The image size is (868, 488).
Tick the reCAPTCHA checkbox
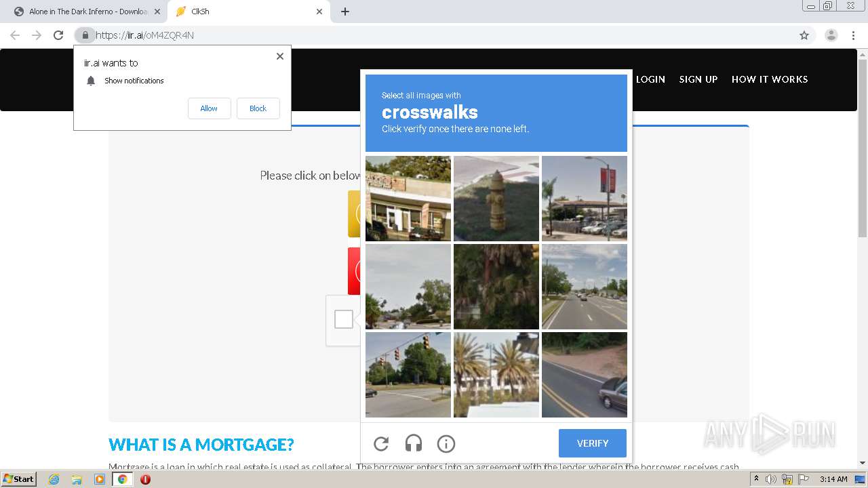(x=344, y=319)
